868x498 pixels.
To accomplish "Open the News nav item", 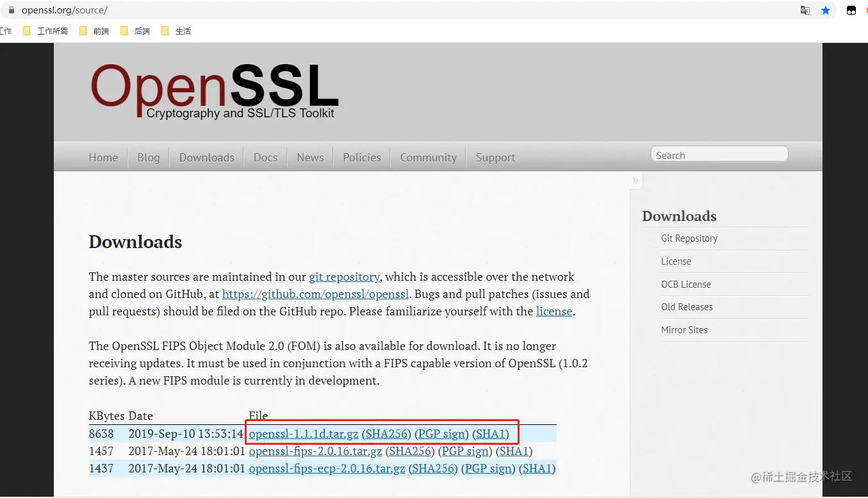I will tap(310, 157).
